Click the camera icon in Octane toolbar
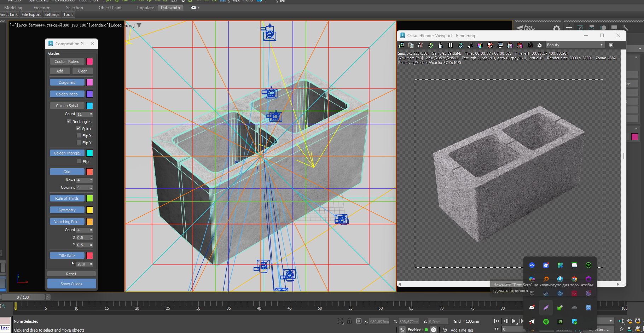The image size is (644, 333). click(530, 45)
